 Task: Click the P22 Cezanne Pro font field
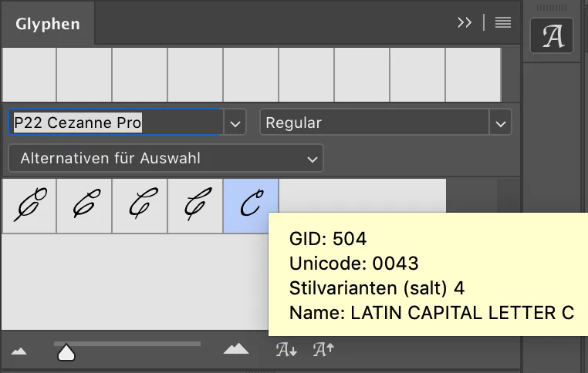click(117, 122)
